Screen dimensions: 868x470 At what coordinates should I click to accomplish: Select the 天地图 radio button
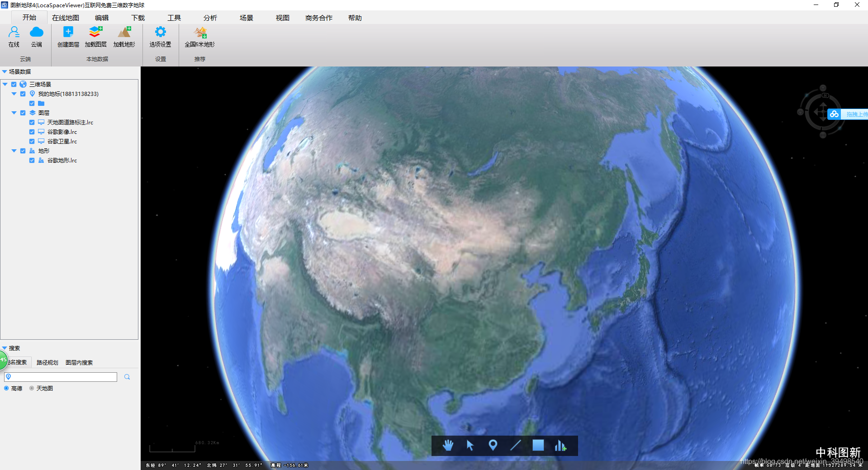coord(32,388)
